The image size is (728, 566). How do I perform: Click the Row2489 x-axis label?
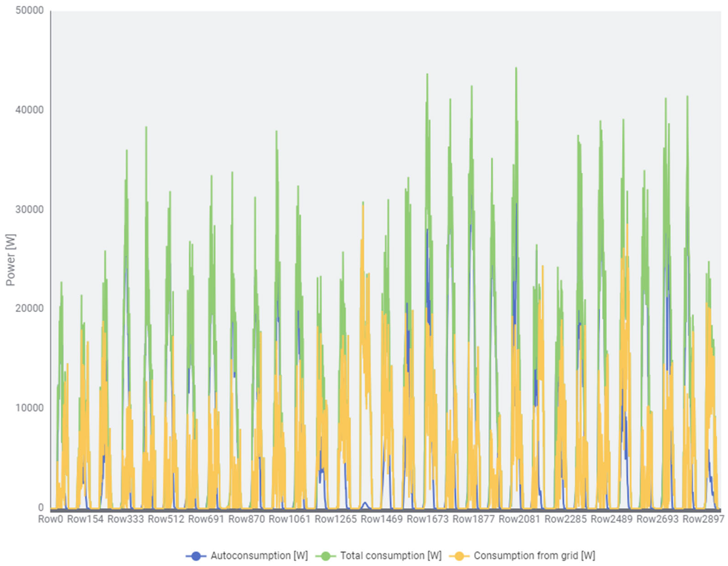pos(611,519)
